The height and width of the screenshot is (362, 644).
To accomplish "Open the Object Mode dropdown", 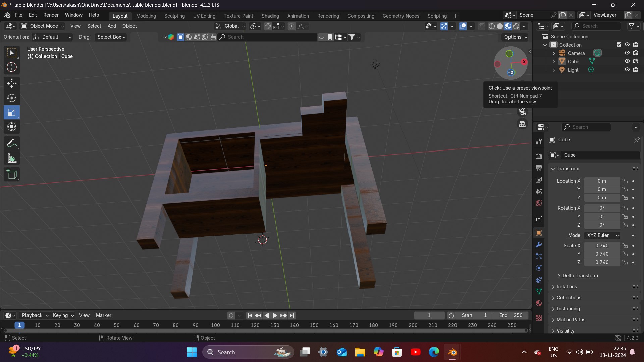I will tap(43, 26).
